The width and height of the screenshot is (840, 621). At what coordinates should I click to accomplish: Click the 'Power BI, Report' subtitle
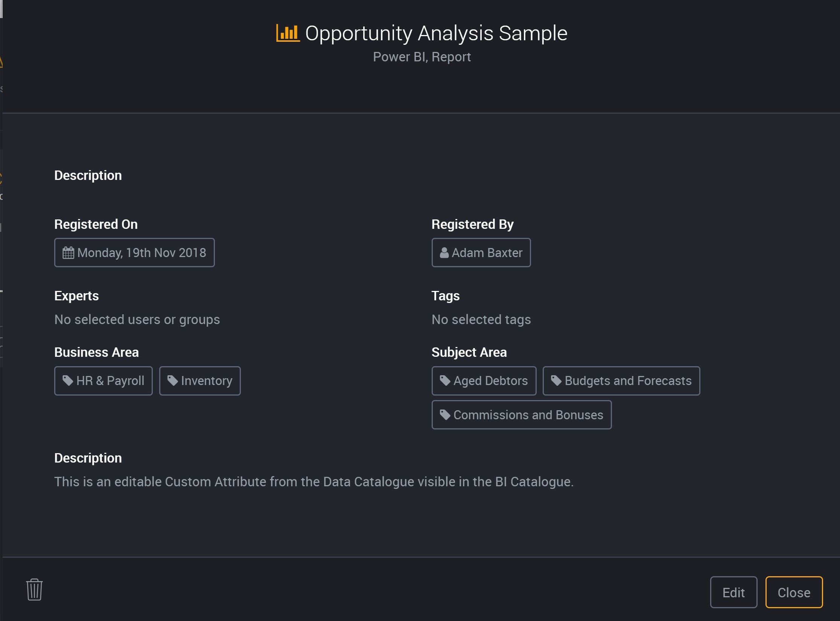click(422, 57)
